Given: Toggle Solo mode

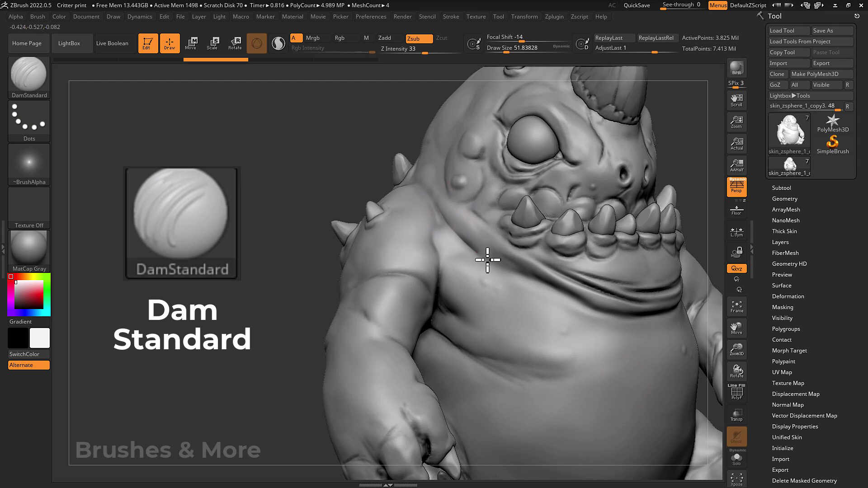Looking at the screenshot, I should click(736, 459).
